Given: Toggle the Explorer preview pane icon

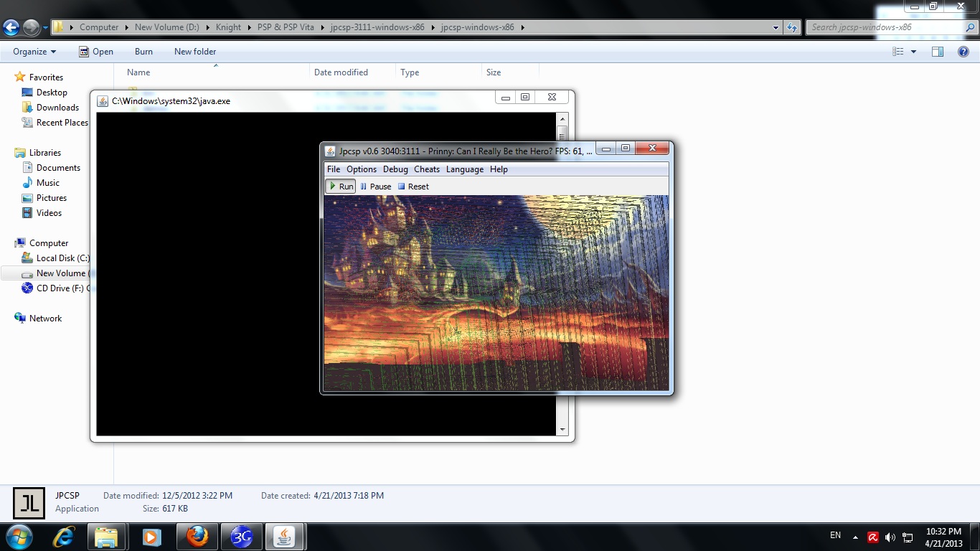Looking at the screenshot, I should click(x=937, y=52).
